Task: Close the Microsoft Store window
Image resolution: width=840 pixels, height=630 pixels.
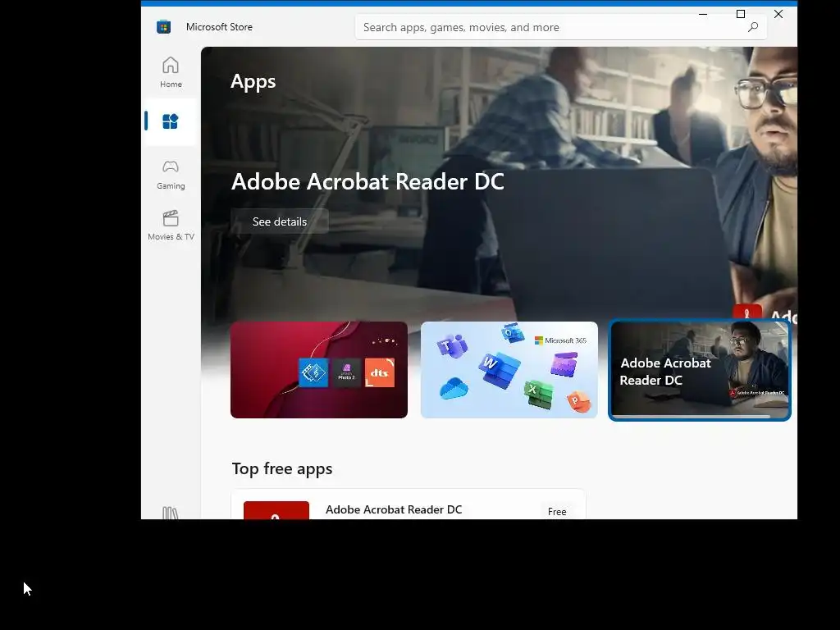Action: pos(778,15)
